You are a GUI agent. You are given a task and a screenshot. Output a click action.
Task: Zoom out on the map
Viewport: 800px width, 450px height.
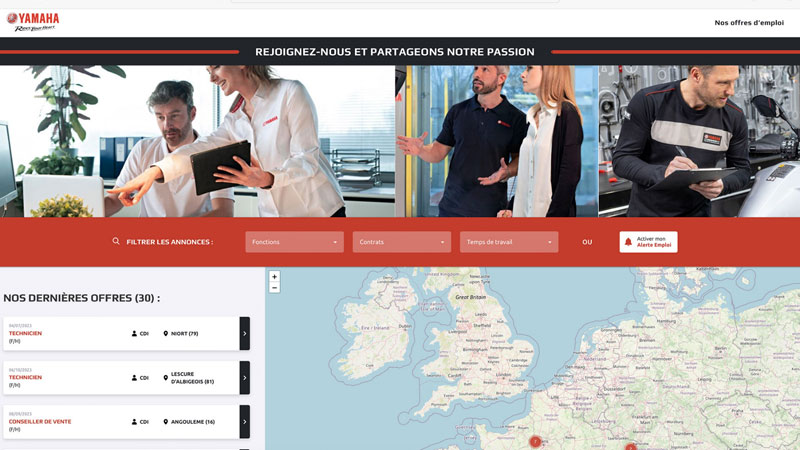[x=275, y=288]
